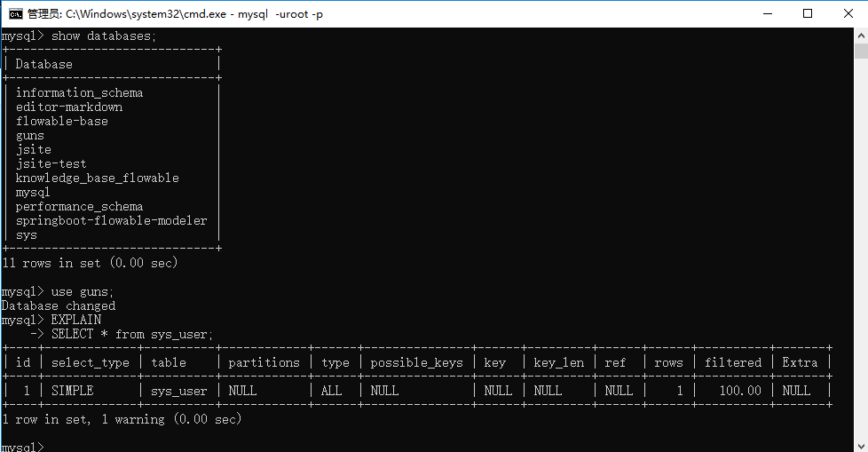The width and height of the screenshot is (868, 452).
Task: Click the 'Database' column header
Action: (43, 64)
